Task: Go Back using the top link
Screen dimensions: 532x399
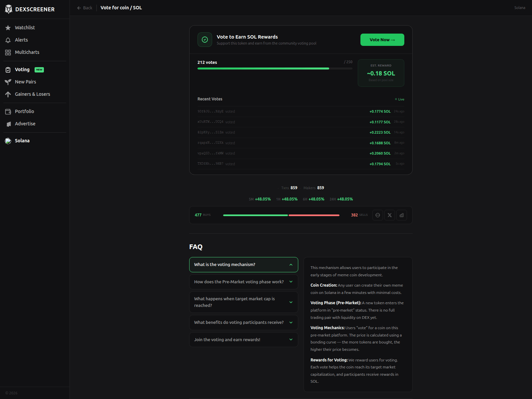Action: point(85,8)
